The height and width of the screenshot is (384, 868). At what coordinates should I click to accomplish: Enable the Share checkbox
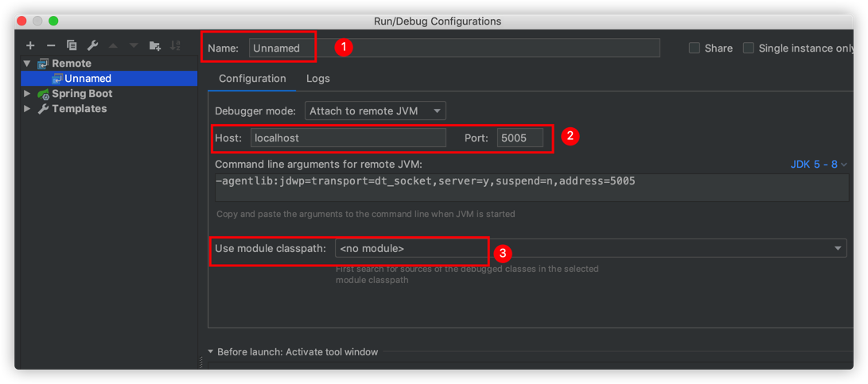pyautogui.click(x=695, y=48)
